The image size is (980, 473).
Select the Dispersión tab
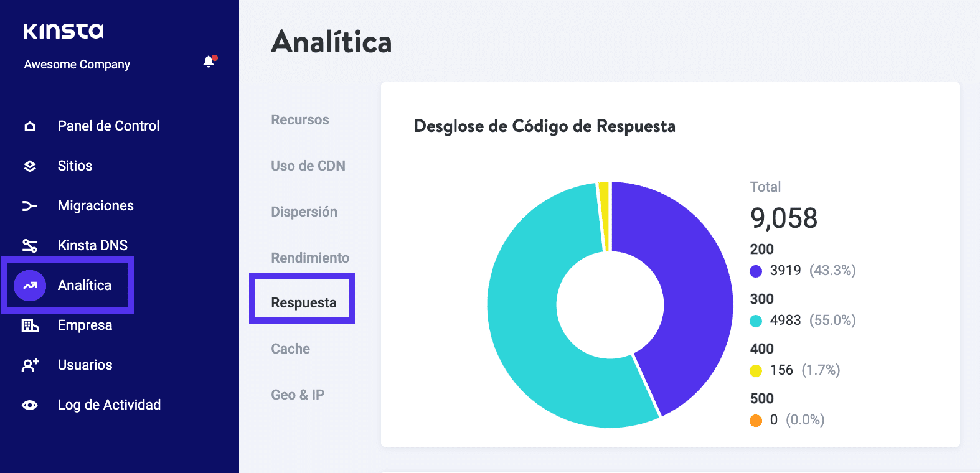coord(304,212)
